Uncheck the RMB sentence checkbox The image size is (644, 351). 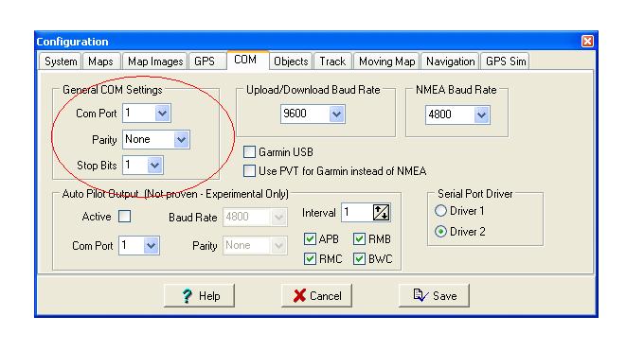359,239
